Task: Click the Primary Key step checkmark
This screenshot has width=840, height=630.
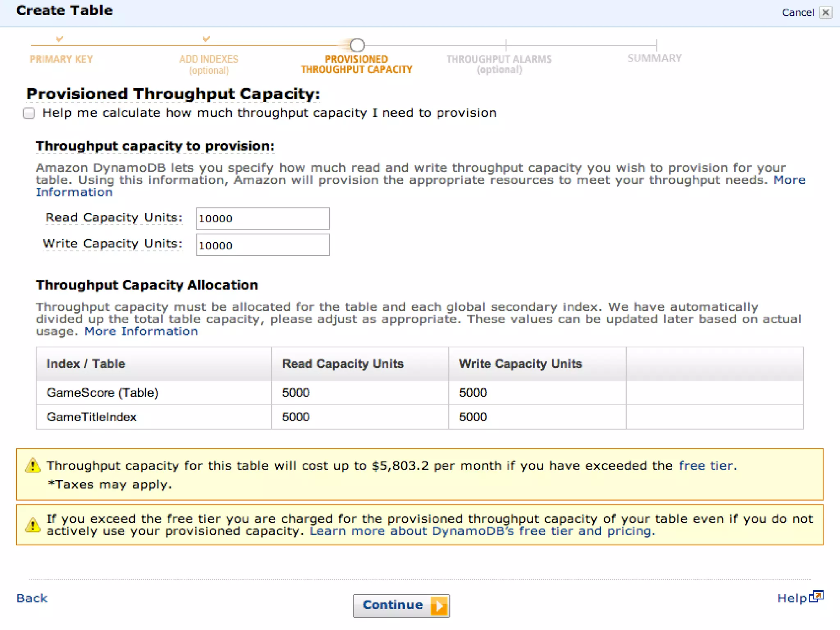Action: 60,39
